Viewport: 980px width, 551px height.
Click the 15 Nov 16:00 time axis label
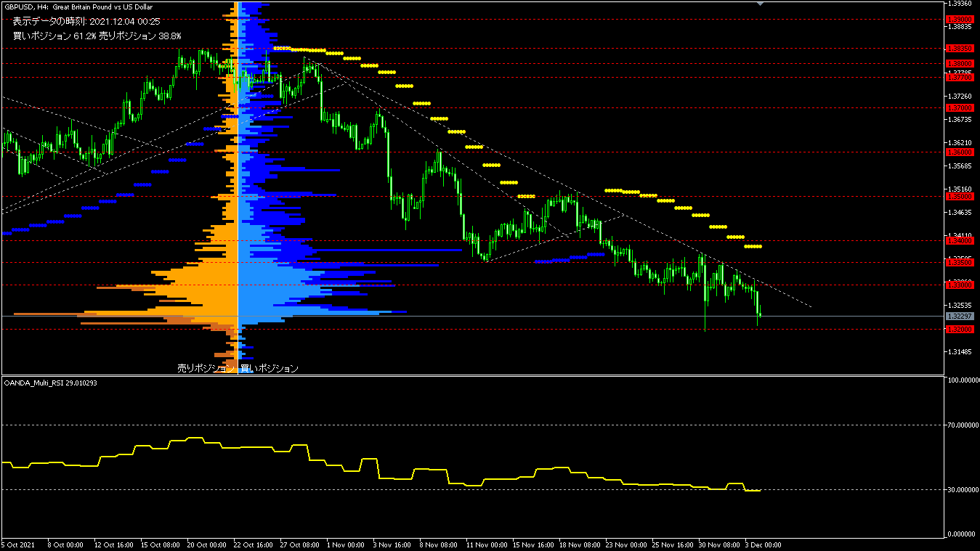(532, 544)
